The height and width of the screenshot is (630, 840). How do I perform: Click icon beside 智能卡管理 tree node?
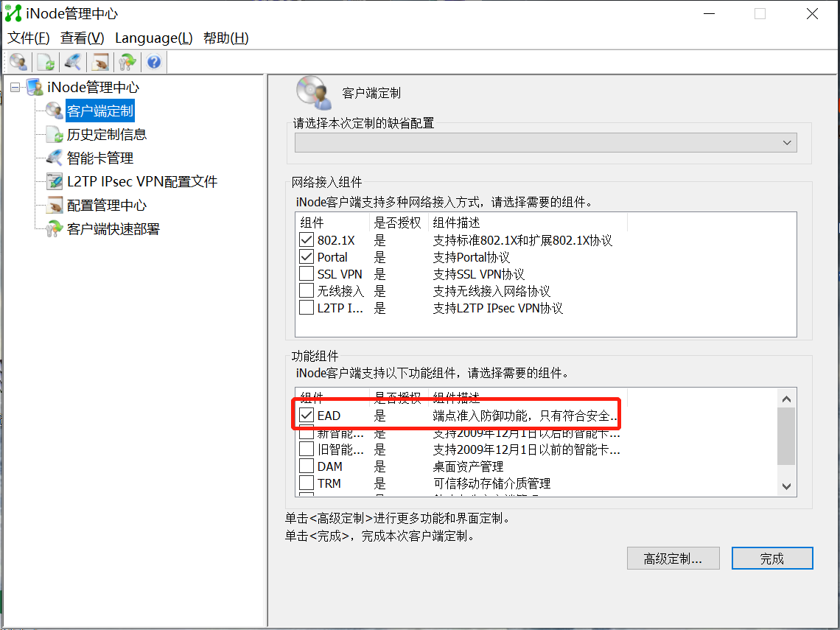pyautogui.click(x=54, y=158)
